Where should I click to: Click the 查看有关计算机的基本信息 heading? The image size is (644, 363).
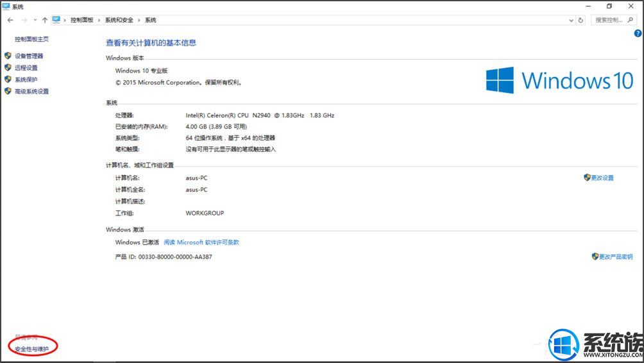point(151,43)
